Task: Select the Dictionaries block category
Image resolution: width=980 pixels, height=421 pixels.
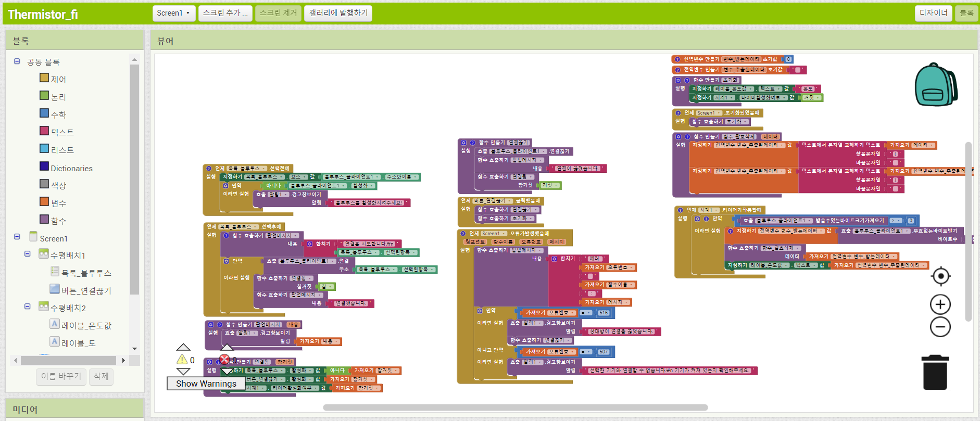Action: pos(71,168)
